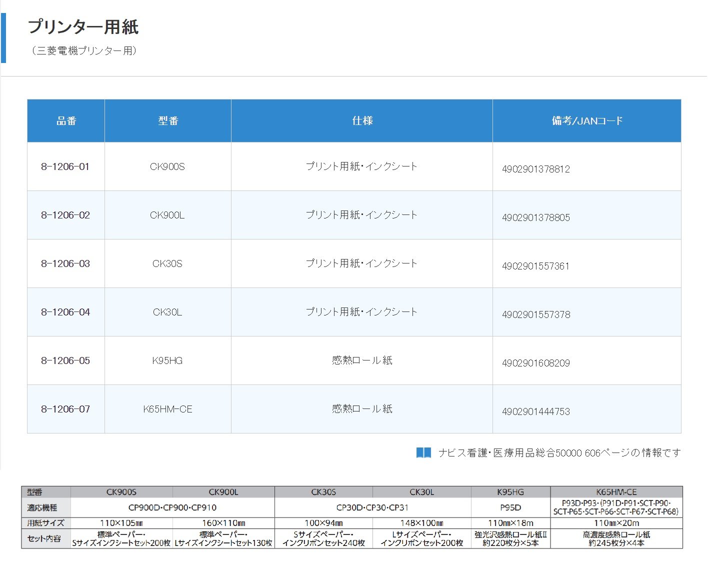Select product number 8-1206-03 cell
The image size is (712, 588).
tap(65, 263)
